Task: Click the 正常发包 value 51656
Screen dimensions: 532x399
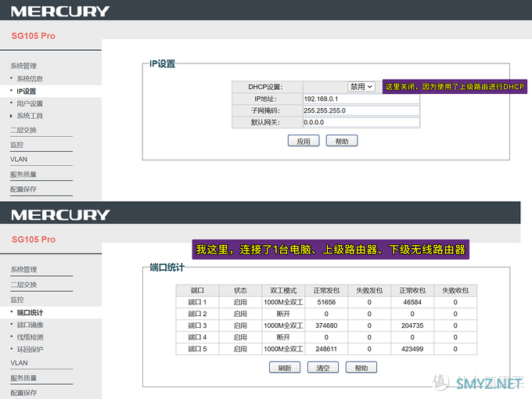Action: (x=326, y=302)
